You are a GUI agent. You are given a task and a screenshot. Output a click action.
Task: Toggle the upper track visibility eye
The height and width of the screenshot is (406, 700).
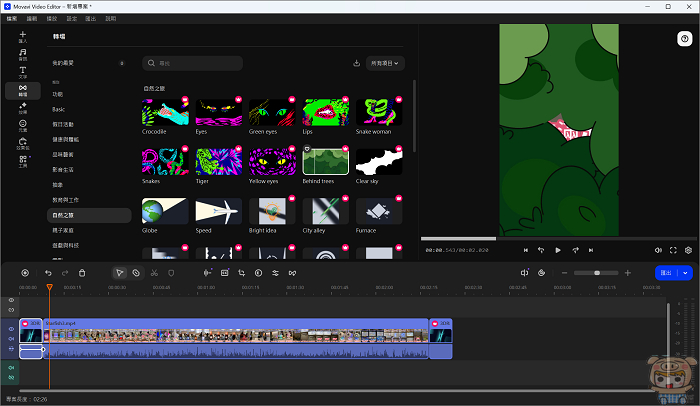tap(12, 300)
